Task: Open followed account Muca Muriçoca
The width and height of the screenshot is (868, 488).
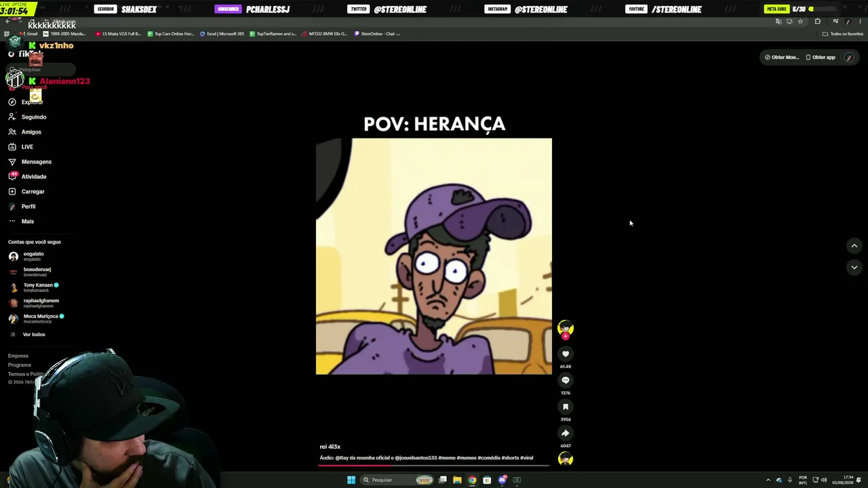Action: coord(37,319)
